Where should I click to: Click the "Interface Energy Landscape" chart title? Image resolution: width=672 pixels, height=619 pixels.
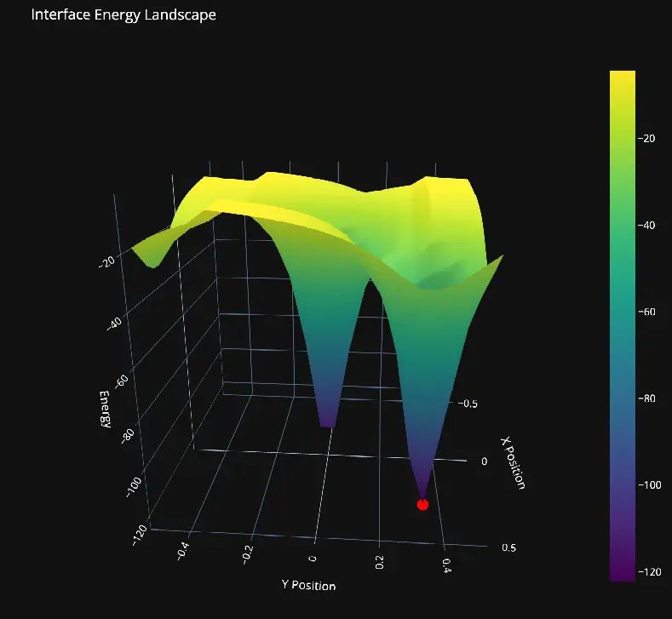point(123,14)
